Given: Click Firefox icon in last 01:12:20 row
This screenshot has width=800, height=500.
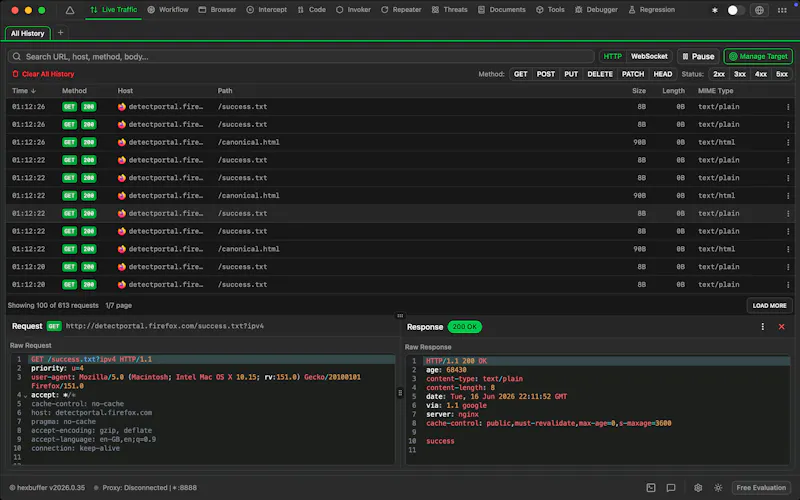Looking at the screenshot, I should [x=121, y=285].
